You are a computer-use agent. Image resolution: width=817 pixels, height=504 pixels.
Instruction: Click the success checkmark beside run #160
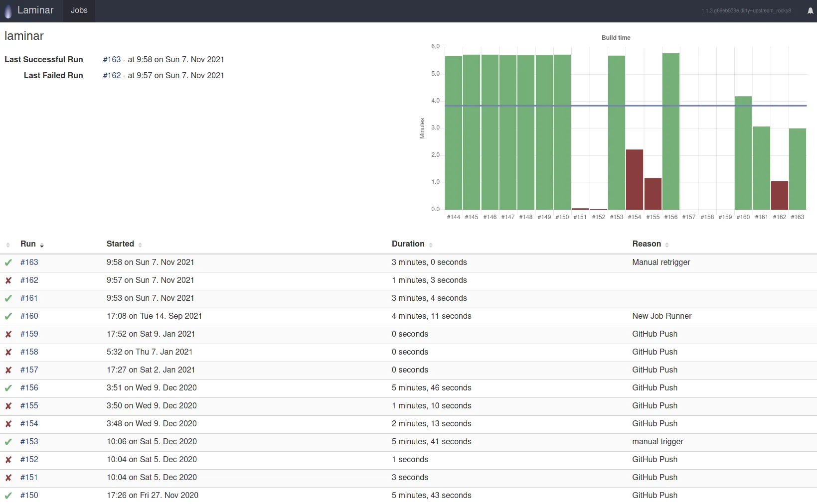click(8, 316)
